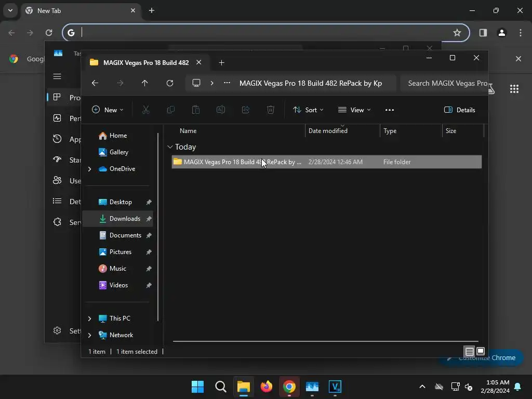Viewport: 532px width, 399px height.
Task: Open Settings gear in Task Manager
Action: (x=57, y=330)
